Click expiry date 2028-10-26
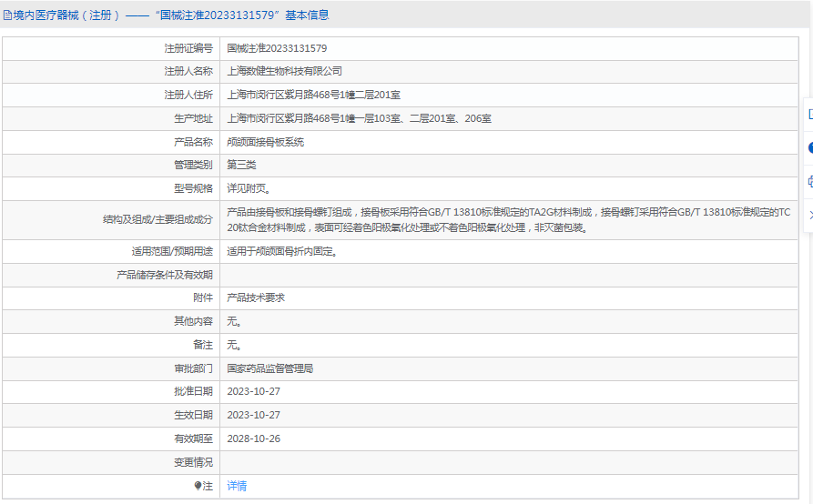Screen dimensions: 813x504 tap(253, 438)
